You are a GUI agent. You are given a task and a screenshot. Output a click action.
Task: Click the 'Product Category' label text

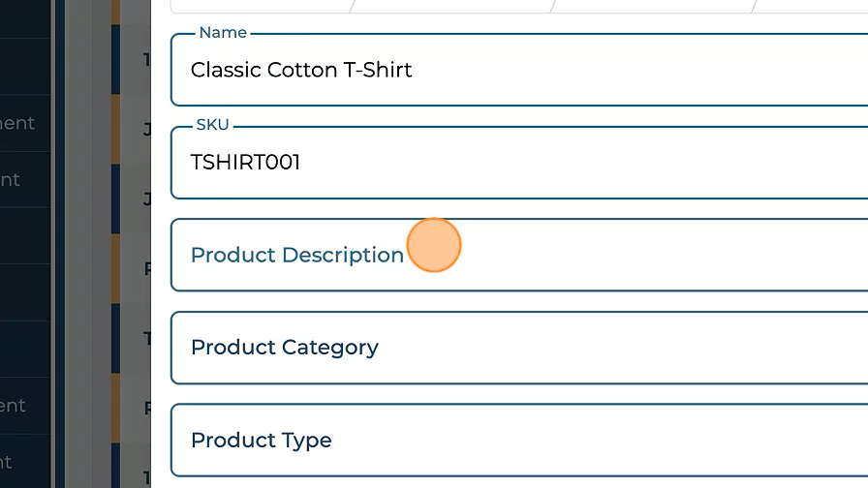coord(284,348)
